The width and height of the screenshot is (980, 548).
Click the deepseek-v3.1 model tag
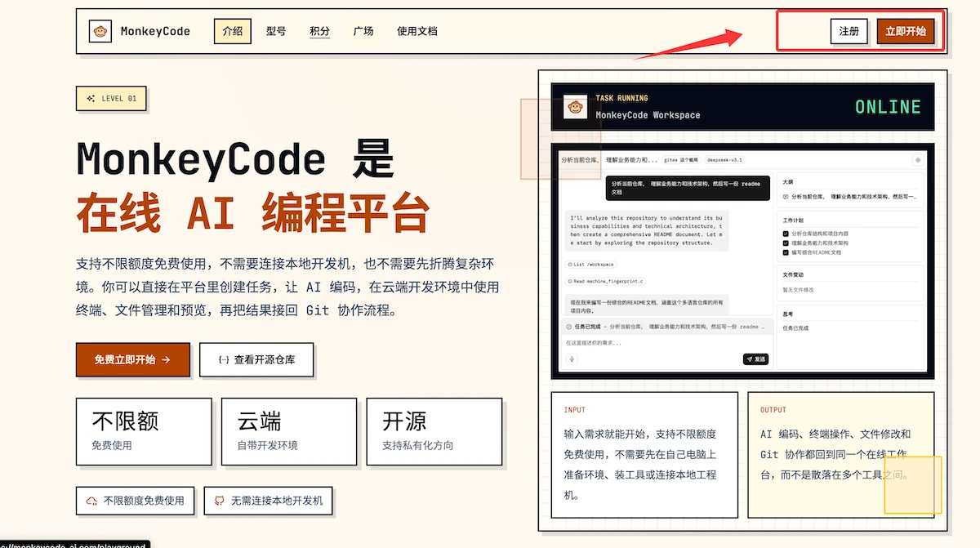[x=725, y=160]
